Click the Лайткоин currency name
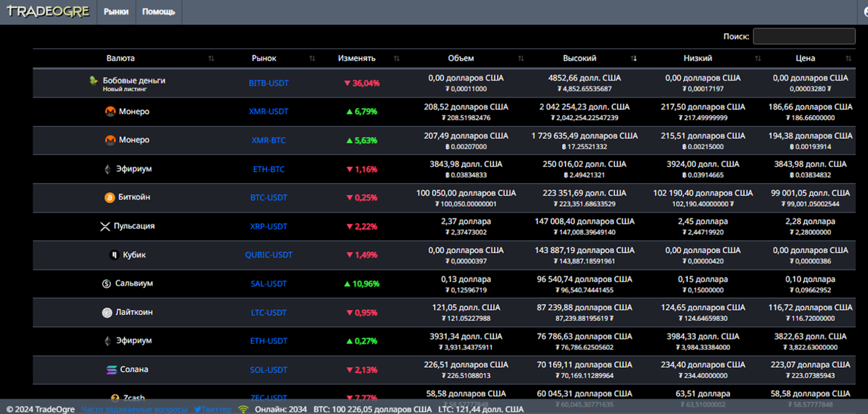 134,312
